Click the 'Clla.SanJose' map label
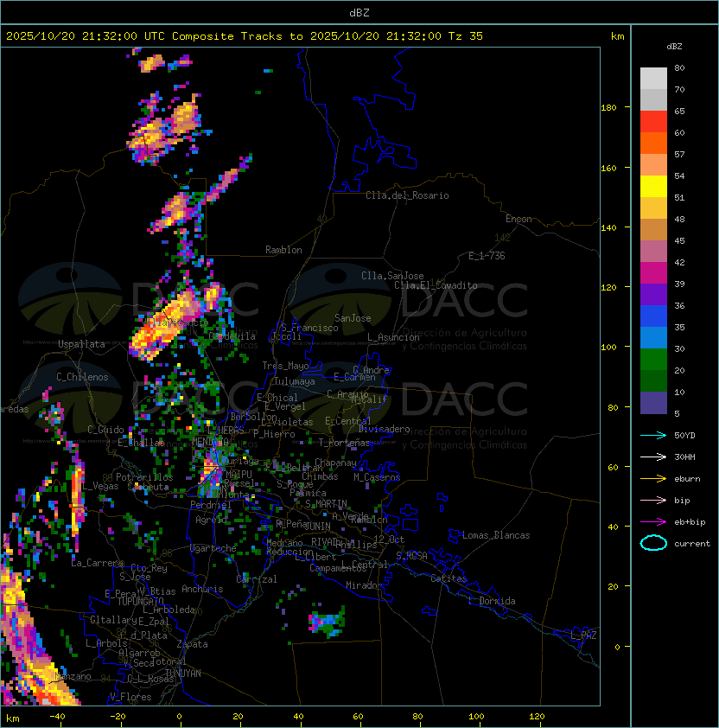Screen dimensions: 719x728 392,276
